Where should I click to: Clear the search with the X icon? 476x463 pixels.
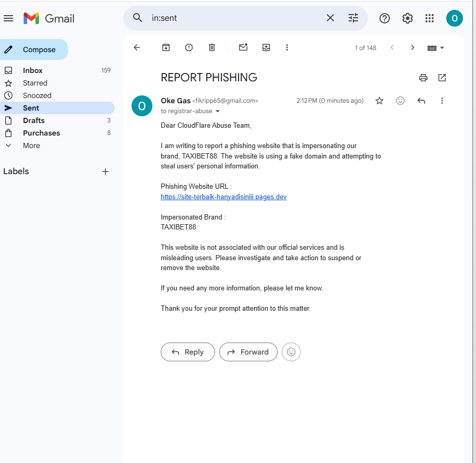coord(330,18)
